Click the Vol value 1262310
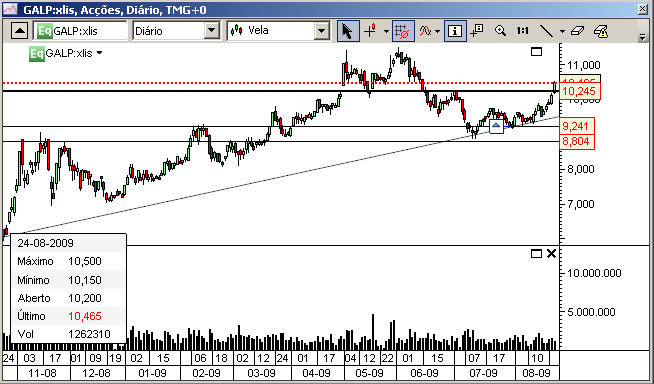 pyautogui.click(x=89, y=334)
